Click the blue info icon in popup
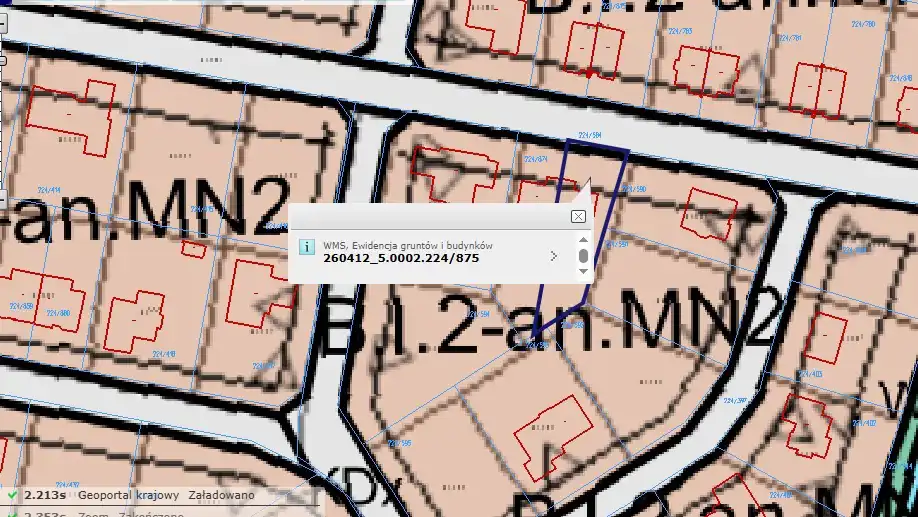918x517 pixels. (307, 247)
